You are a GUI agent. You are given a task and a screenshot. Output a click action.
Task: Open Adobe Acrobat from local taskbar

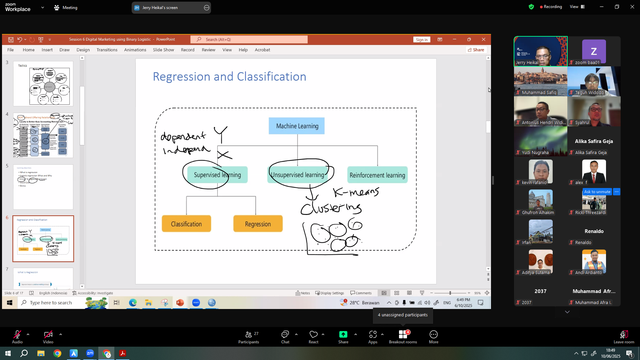pos(122,353)
